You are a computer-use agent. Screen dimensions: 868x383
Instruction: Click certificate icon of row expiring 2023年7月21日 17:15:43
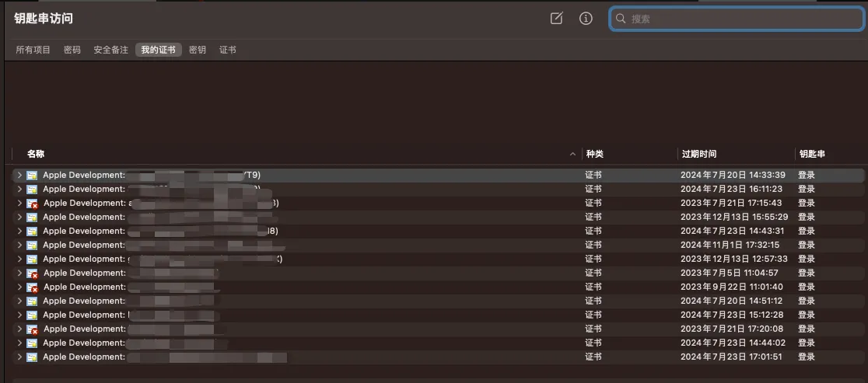pyautogui.click(x=32, y=204)
